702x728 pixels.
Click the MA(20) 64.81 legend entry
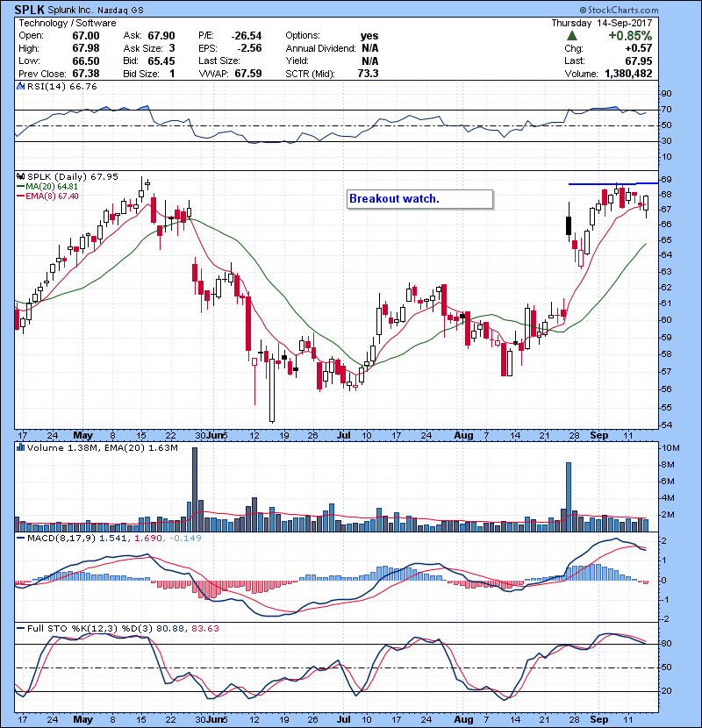point(47,186)
